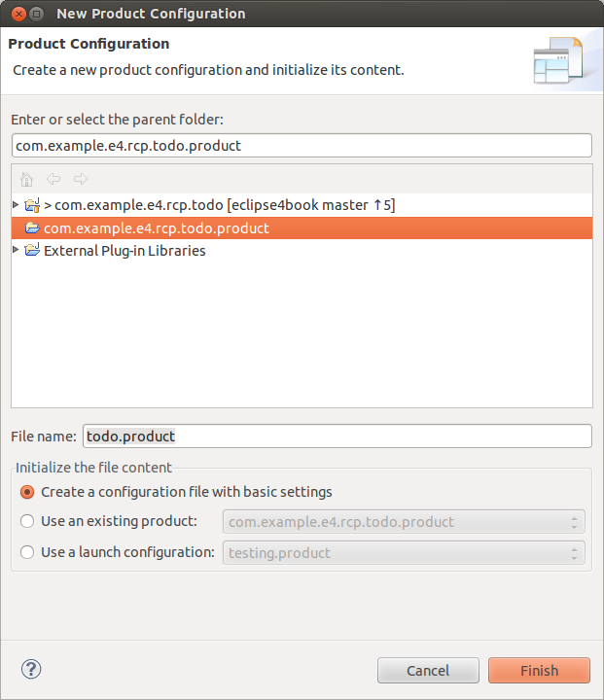Expand the com.example.e4.rcp.todo project node

[16, 204]
